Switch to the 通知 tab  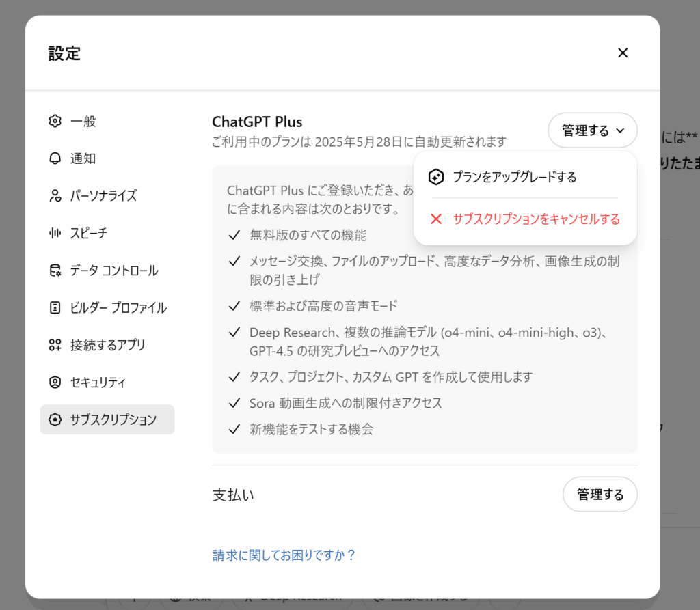[x=107, y=158]
